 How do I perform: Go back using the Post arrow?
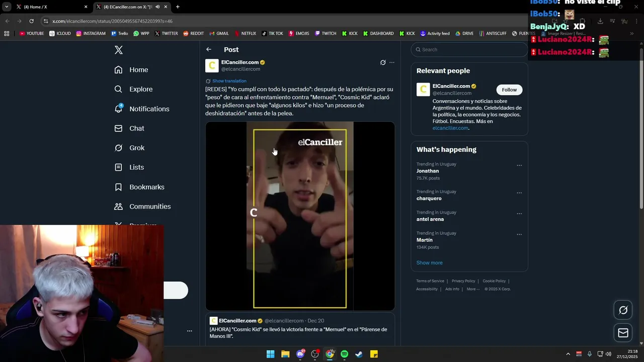(209, 49)
